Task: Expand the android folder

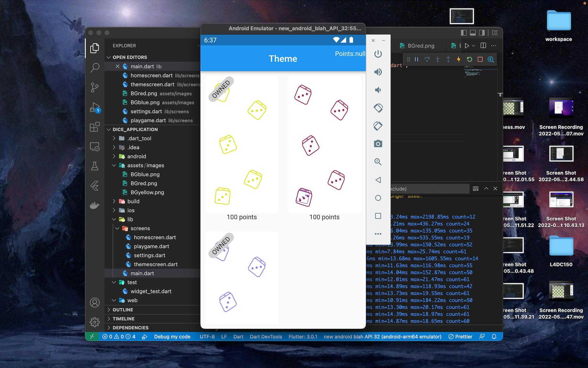Action: click(152, 156)
